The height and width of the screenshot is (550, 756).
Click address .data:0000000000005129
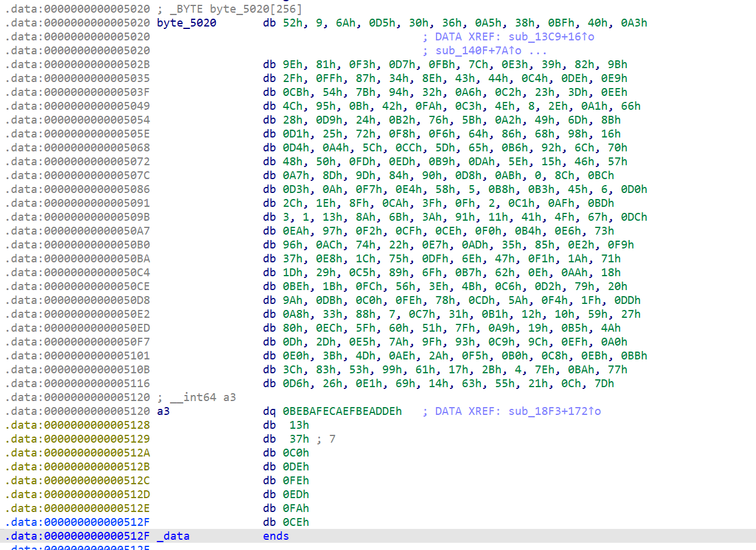[x=78, y=439]
